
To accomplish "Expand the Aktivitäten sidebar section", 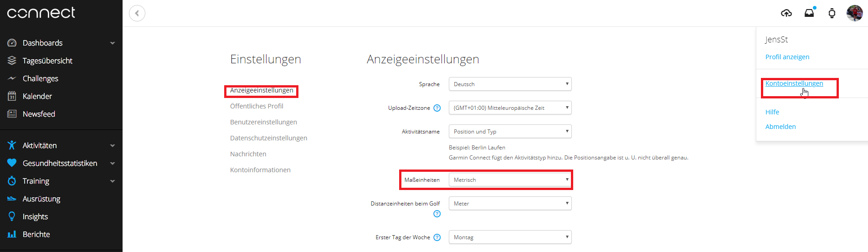I will click(x=112, y=146).
